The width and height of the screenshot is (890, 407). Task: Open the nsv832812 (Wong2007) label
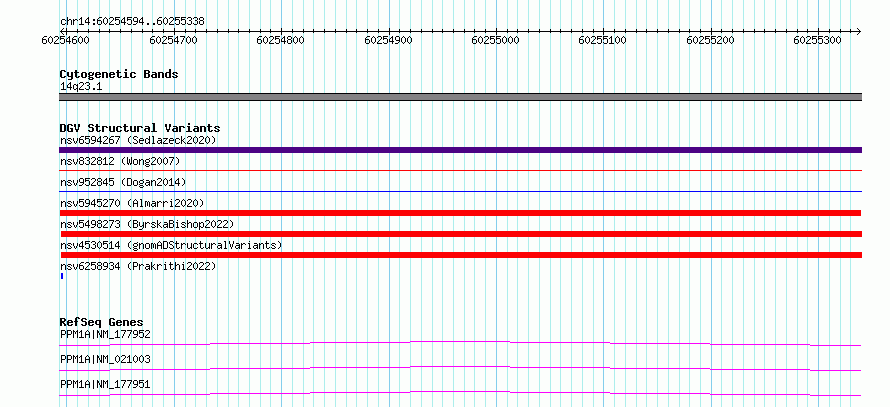coord(120,161)
